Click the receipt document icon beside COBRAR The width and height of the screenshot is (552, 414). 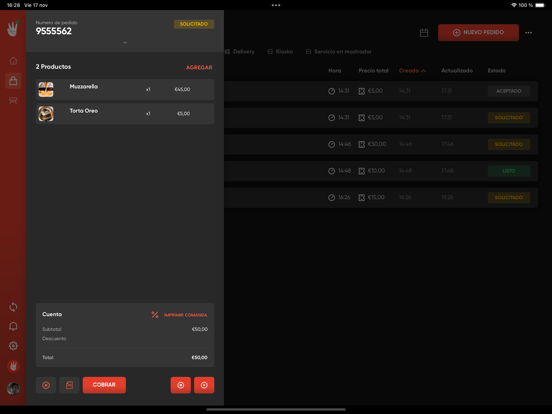[69, 385]
